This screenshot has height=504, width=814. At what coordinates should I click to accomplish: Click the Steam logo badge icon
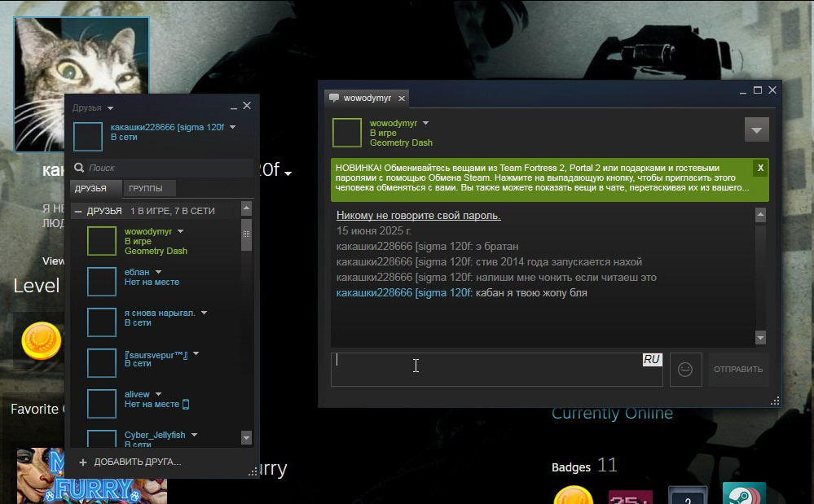tap(743, 495)
